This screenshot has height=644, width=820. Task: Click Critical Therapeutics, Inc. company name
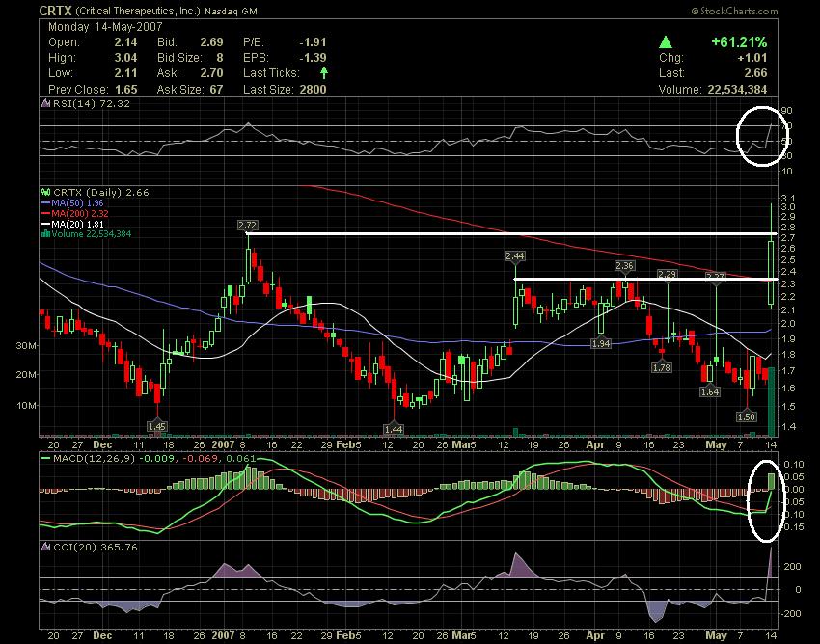138,11
